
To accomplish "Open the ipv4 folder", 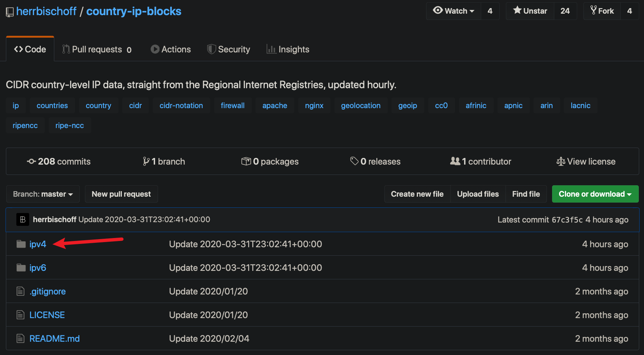I will click(38, 244).
